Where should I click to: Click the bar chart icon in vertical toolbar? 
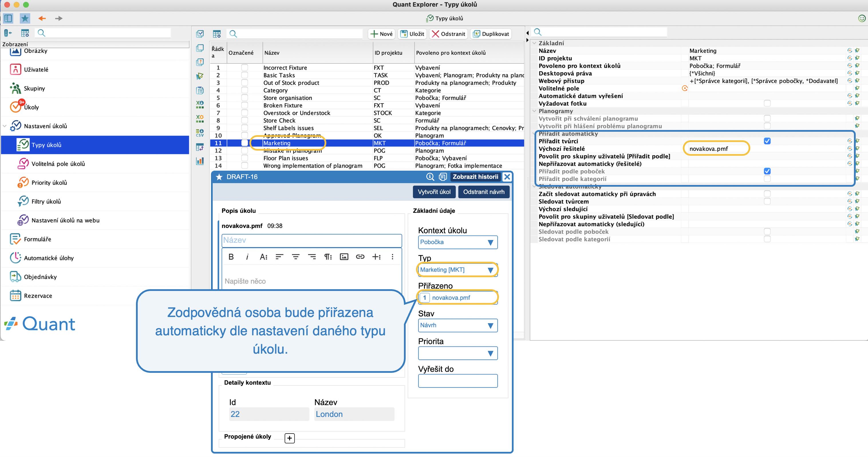tap(200, 161)
